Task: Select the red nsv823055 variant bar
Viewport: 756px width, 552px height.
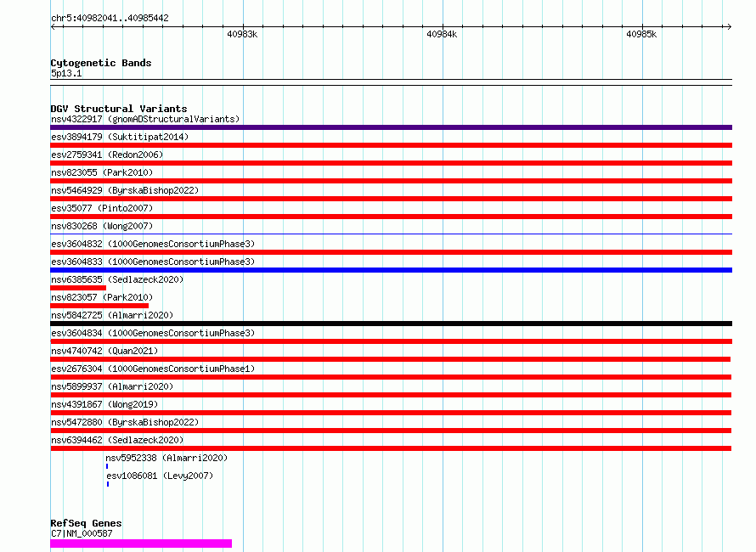Action: [x=391, y=181]
